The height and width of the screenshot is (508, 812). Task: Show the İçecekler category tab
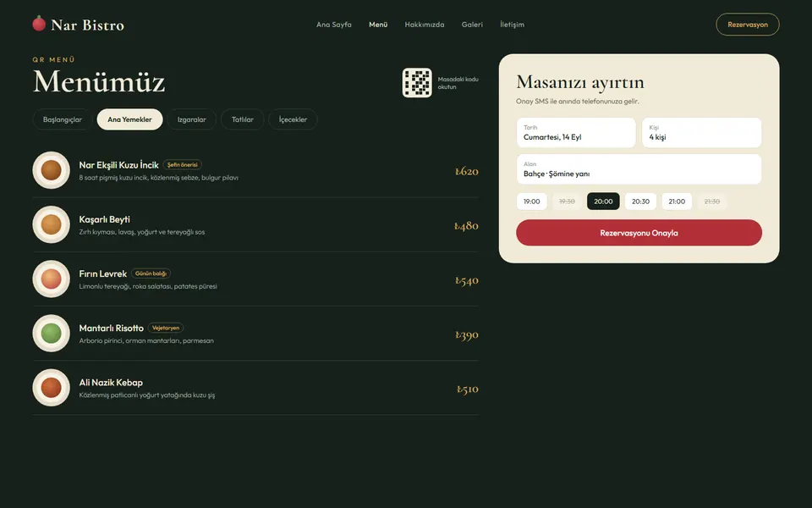tap(294, 119)
